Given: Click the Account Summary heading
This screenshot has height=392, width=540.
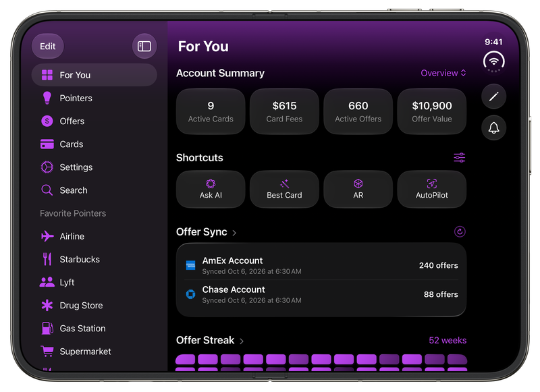Looking at the screenshot, I should (x=221, y=73).
